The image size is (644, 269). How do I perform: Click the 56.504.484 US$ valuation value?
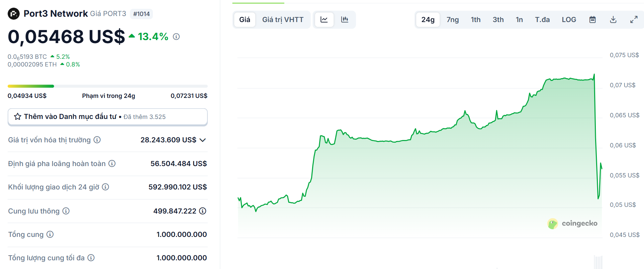tap(179, 163)
